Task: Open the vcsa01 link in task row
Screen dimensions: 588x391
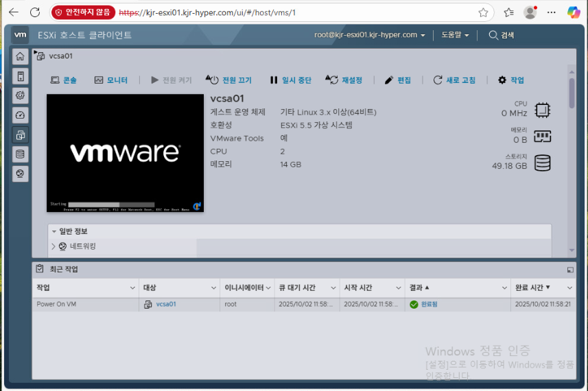Action: pos(166,304)
